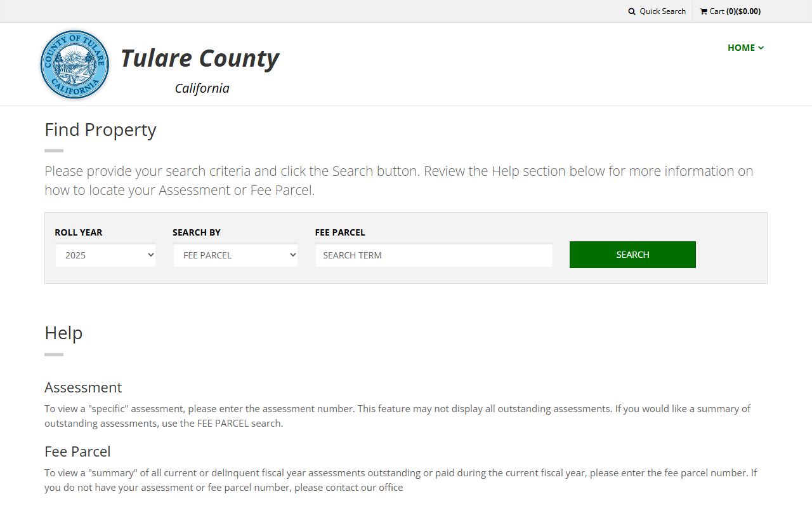Click the Find Property heading

pyautogui.click(x=100, y=130)
